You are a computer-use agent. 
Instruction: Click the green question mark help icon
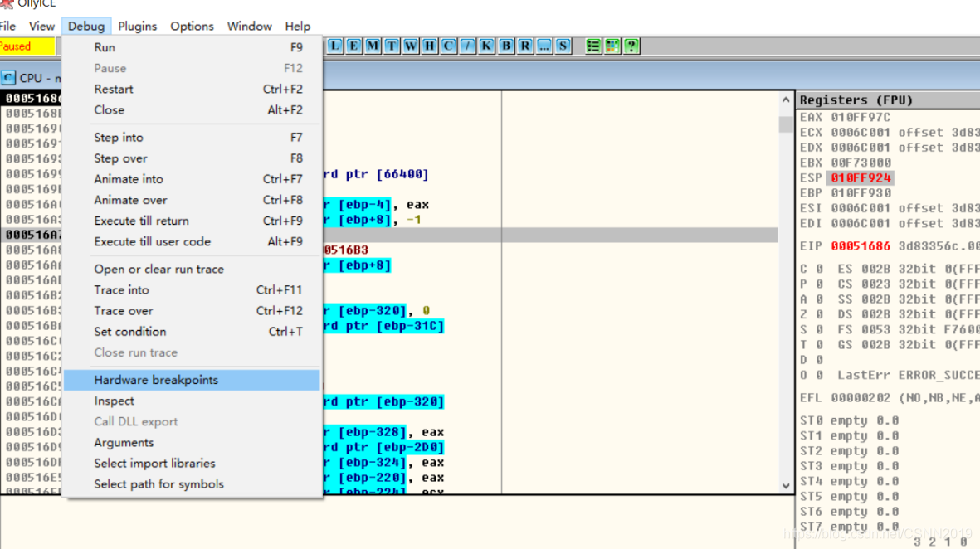[631, 46]
